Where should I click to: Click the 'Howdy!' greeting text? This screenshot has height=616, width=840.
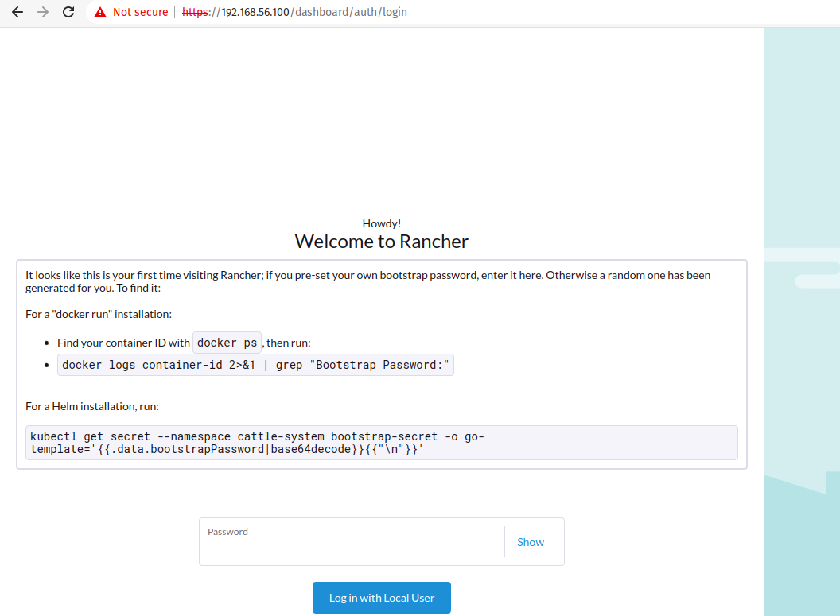click(382, 223)
